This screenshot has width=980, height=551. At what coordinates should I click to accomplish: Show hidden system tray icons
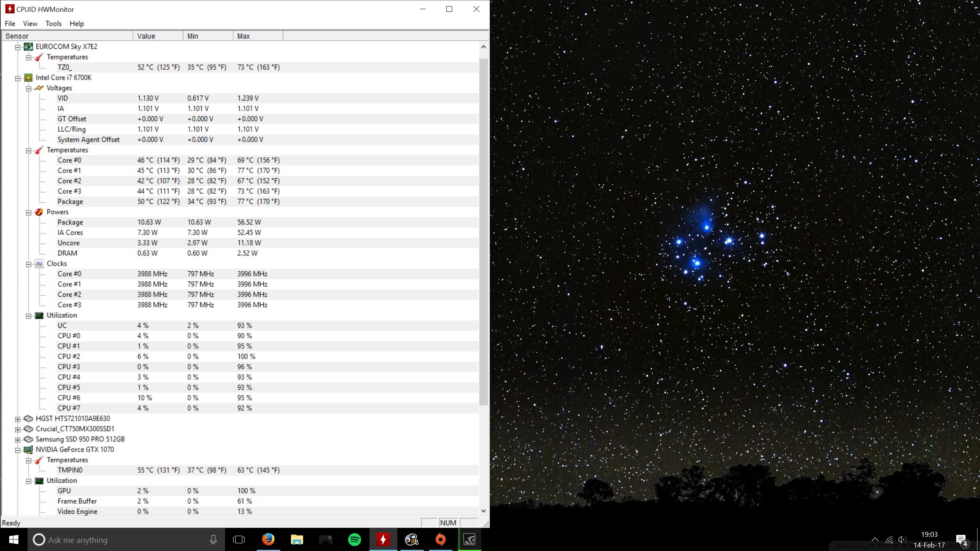pyautogui.click(x=875, y=540)
